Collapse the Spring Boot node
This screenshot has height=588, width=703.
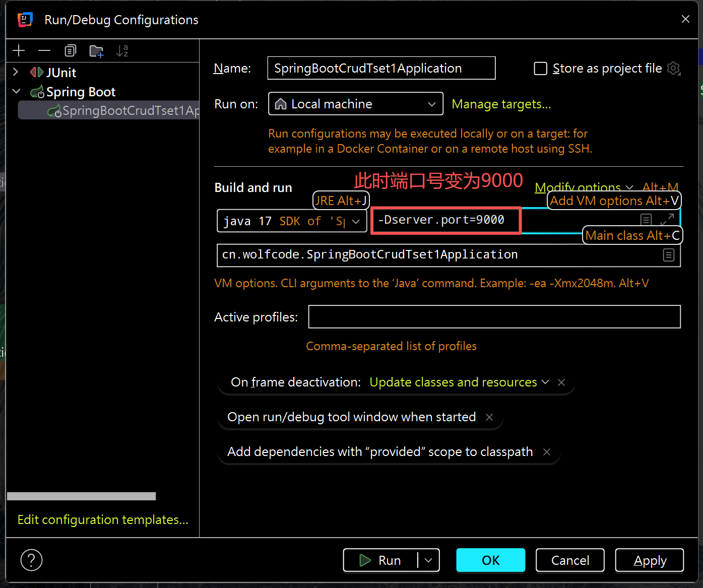tap(16, 91)
